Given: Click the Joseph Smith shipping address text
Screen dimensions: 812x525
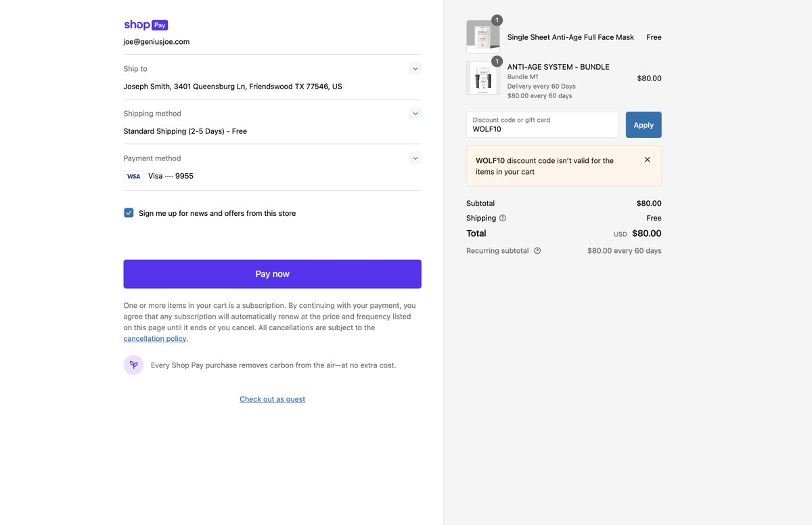Looking at the screenshot, I should tap(233, 87).
